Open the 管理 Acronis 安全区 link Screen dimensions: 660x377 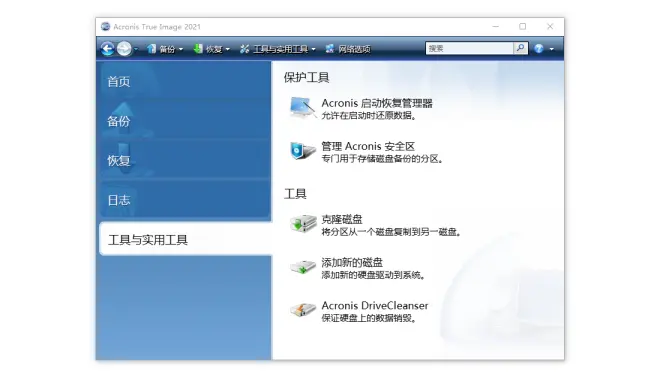(368, 146)
